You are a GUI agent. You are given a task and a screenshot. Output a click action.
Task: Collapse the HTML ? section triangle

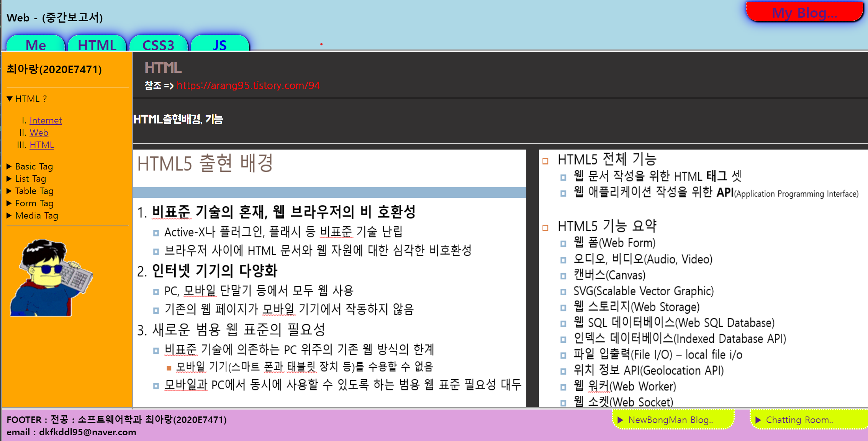point(10,99)
